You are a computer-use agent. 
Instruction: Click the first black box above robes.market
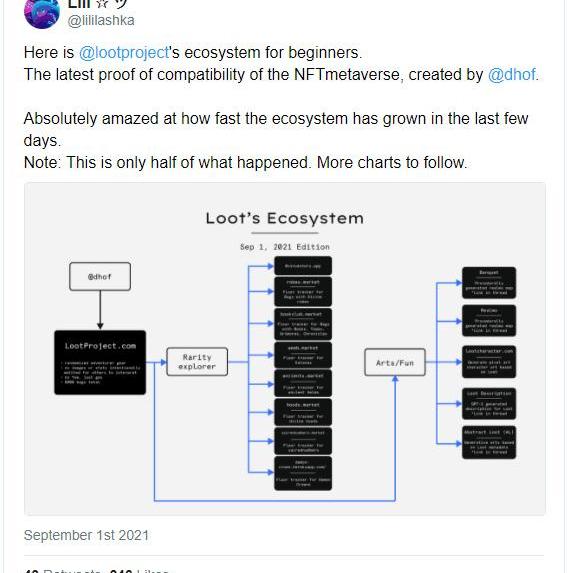point(303,266)
